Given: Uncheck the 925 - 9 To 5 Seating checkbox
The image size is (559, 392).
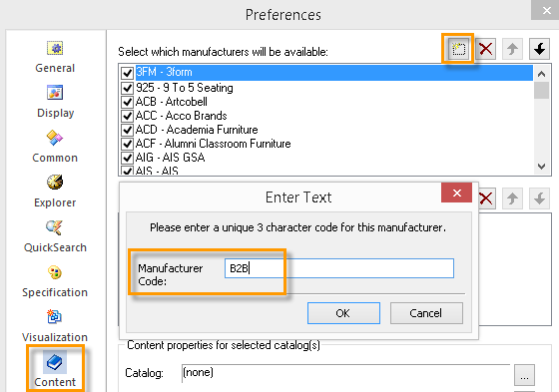Looking at the screenshot, I should [128, 88].
